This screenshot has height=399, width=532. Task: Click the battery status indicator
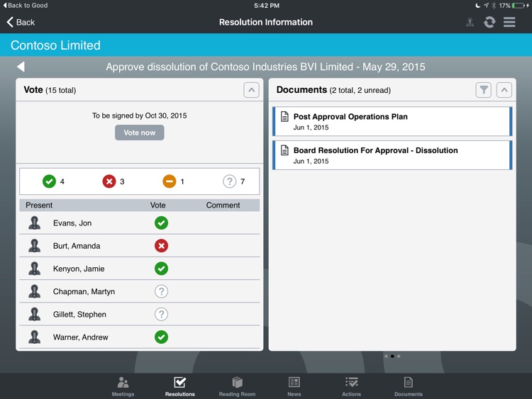pyautogui.click(x=519, y=6)
